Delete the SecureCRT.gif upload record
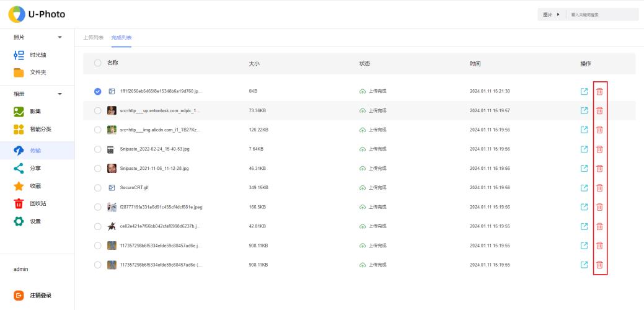The height and width of the screenshot is (310, 644). pyautogui.click(x=599, y=188)
